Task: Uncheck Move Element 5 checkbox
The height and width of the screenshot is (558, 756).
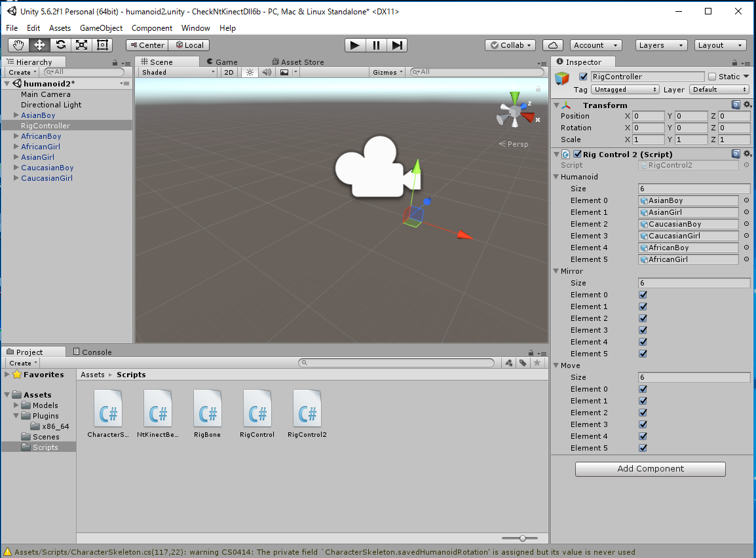Action: [643, 448]
